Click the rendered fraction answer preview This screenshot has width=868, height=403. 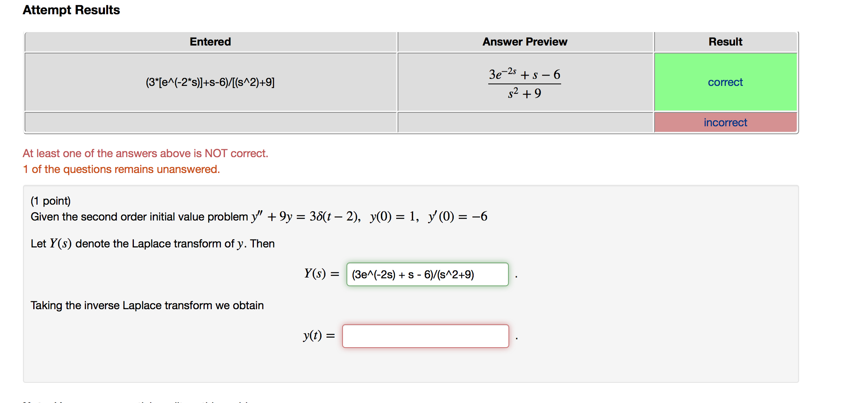(x=524, y=82)
